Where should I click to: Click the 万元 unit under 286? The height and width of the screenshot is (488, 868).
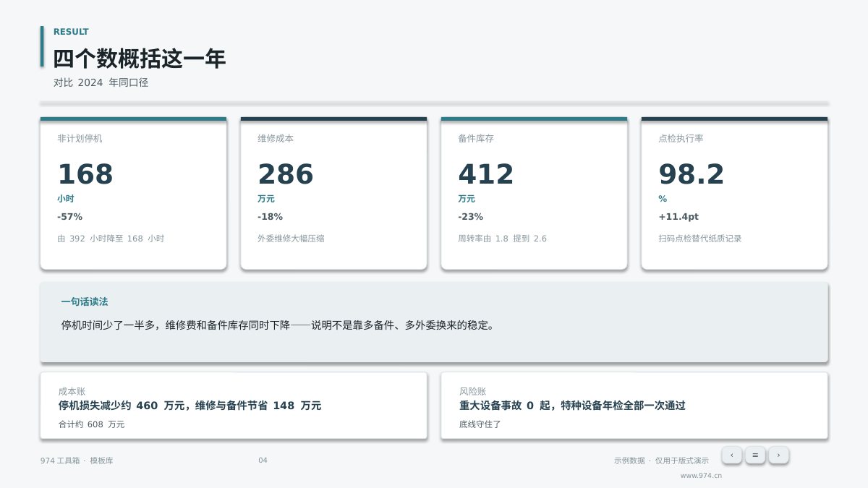(x=266, y=199)
